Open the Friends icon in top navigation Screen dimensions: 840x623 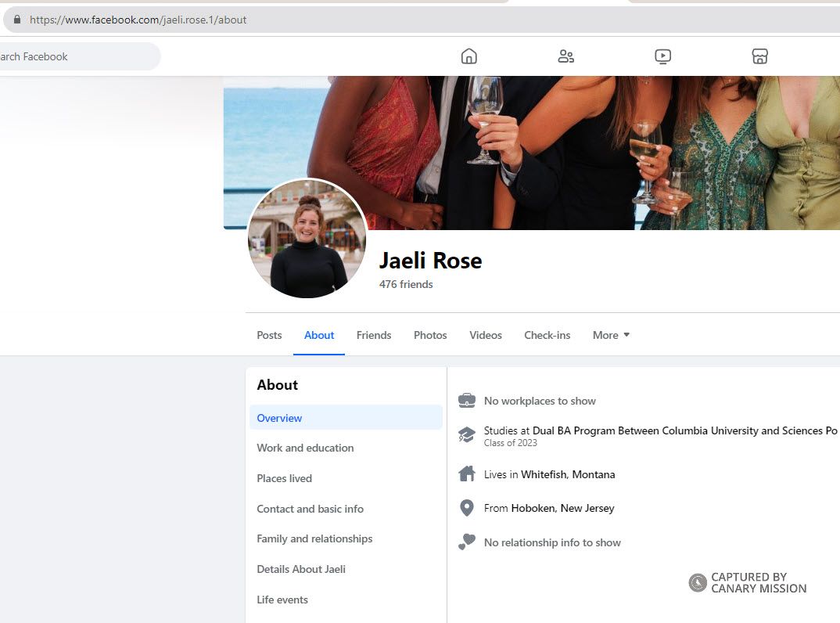pyautogui.click(x=565, y=56)
